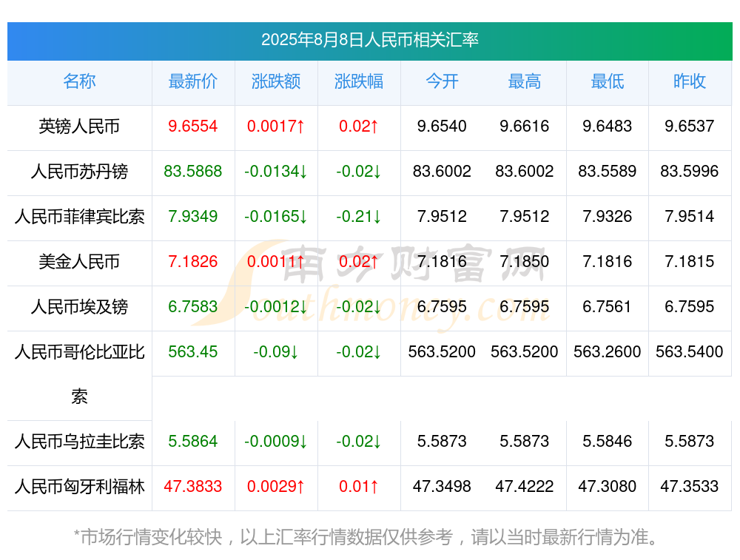Click highest value 7.1850
740x560 pixels.
point(525,261)
